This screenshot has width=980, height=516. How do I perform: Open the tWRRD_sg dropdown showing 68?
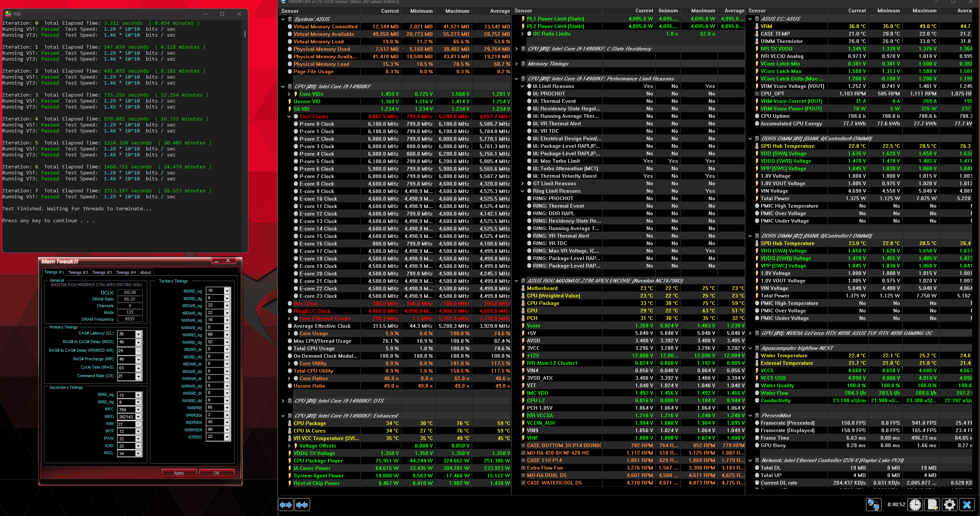[x=227, y=335]
